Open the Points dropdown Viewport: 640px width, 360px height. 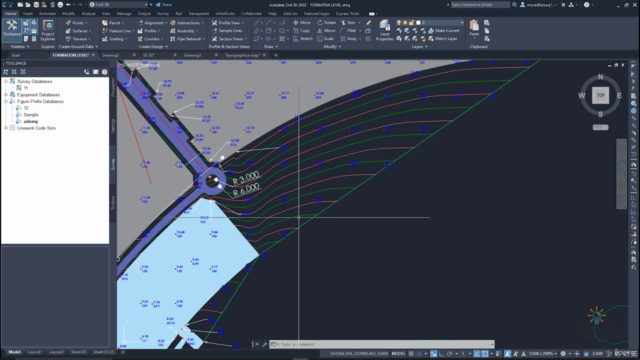pos(77,22)
